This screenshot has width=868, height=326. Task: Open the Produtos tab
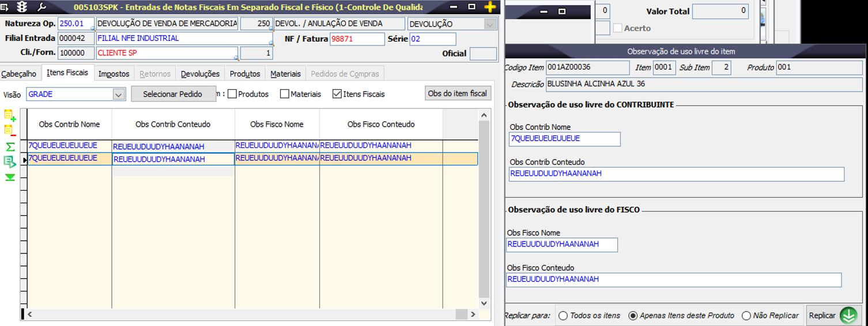click(x=245, y=74)
